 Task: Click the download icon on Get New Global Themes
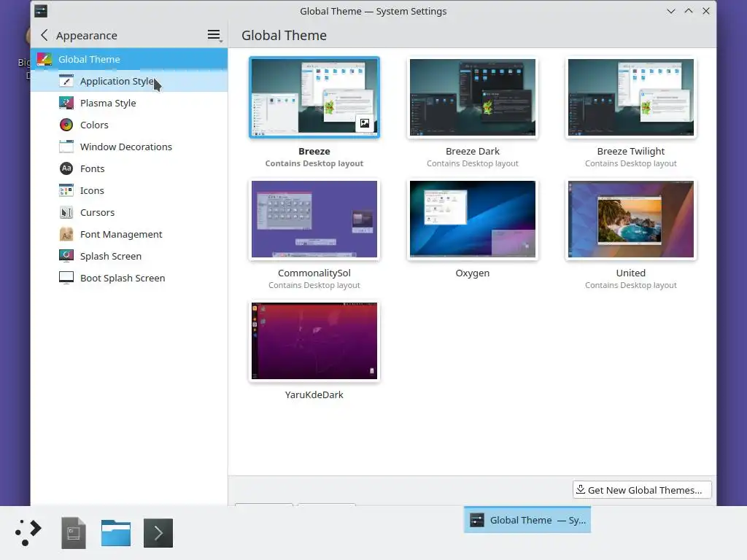[x=581, y=489]
